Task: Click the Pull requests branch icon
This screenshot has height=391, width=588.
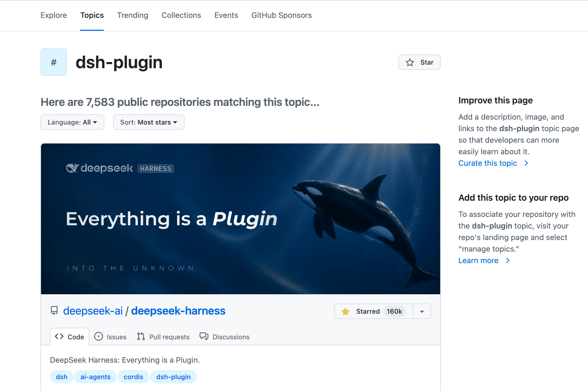Action: (x=141, y=337)
